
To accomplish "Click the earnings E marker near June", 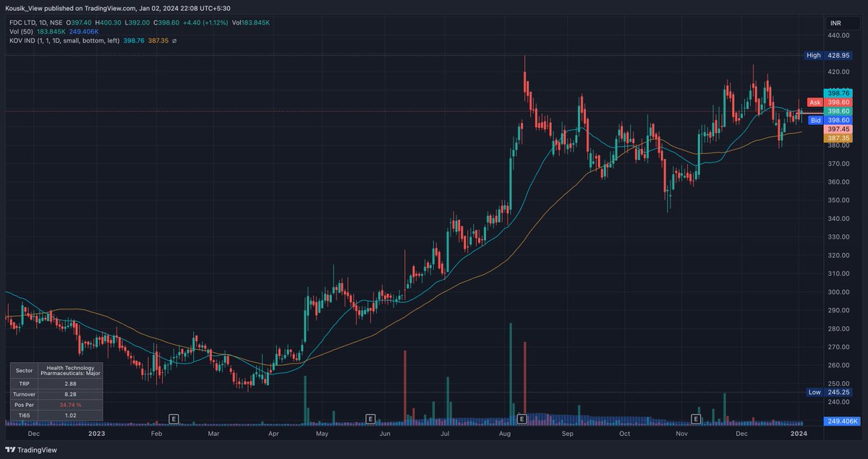I will [x=370, y=419].
